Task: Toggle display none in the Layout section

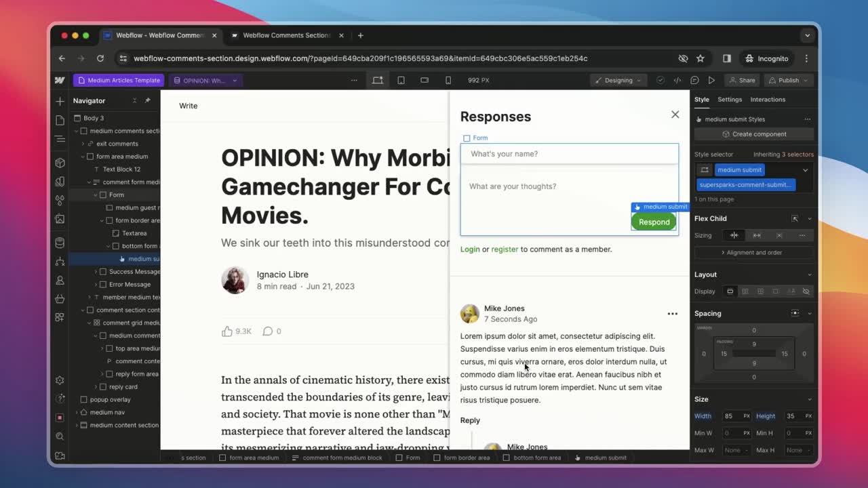Action: (x=807, y=291)
